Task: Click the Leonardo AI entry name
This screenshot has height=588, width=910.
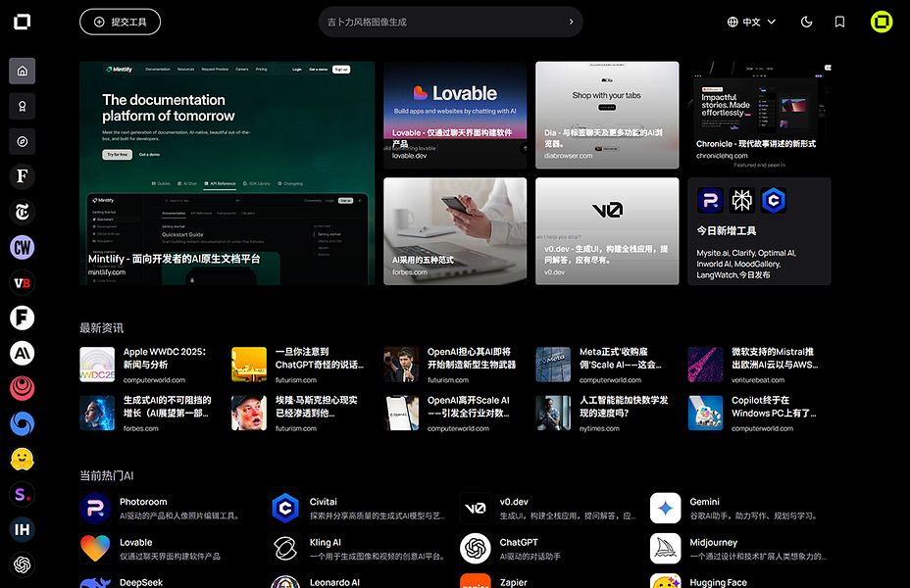Action: tap(334, 582)
